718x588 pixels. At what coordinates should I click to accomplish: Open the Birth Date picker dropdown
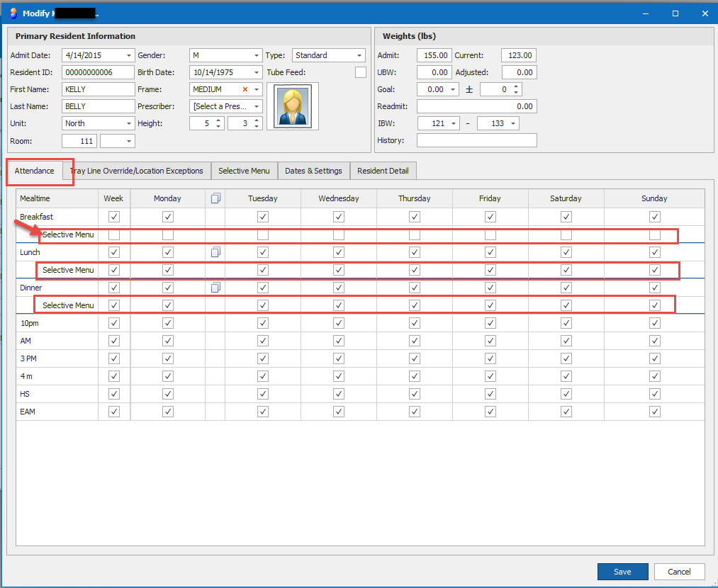pos(256,72)
